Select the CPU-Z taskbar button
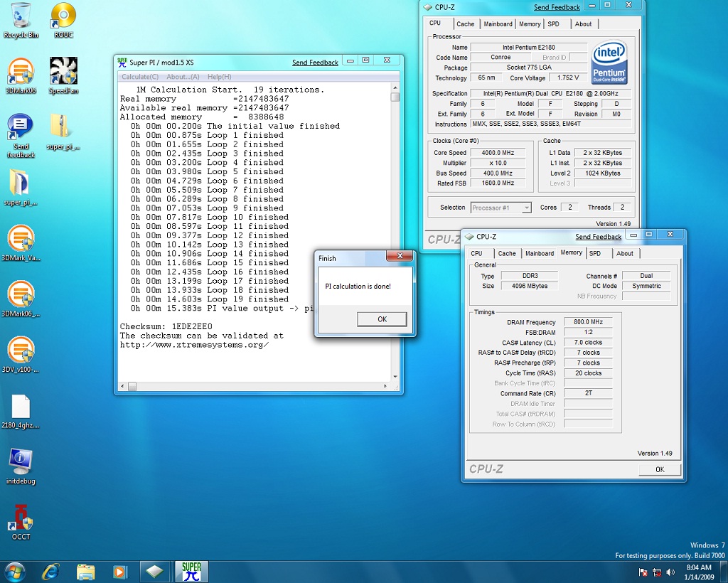This screenshot has width=728, height=583. click(154, 572)
